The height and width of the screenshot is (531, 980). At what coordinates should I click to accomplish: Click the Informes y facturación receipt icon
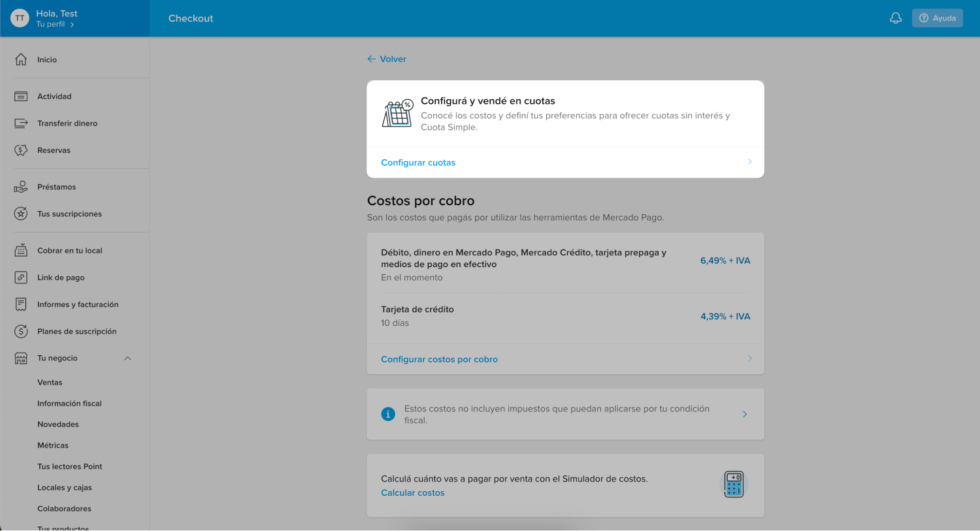[x=21, y=304]
